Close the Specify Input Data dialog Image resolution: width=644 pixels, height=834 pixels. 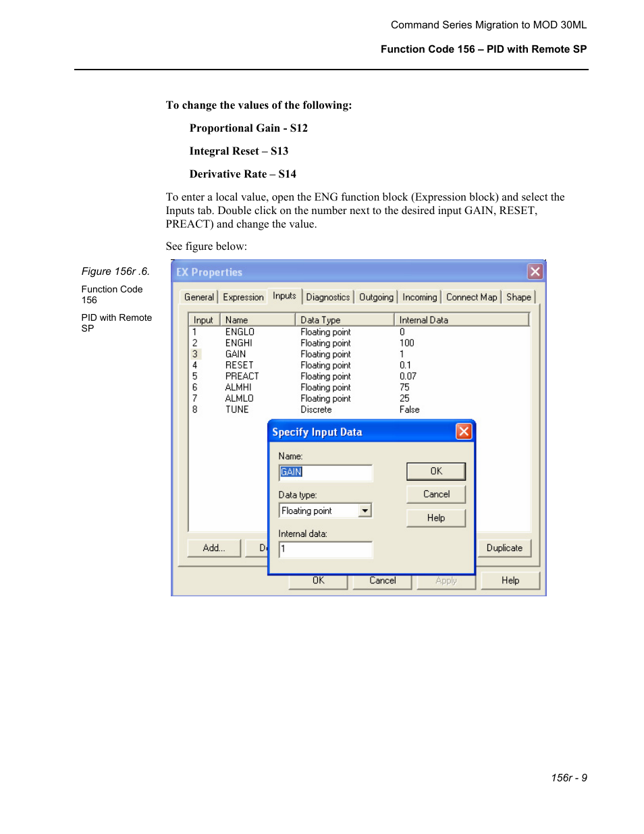tap(464, 432)
